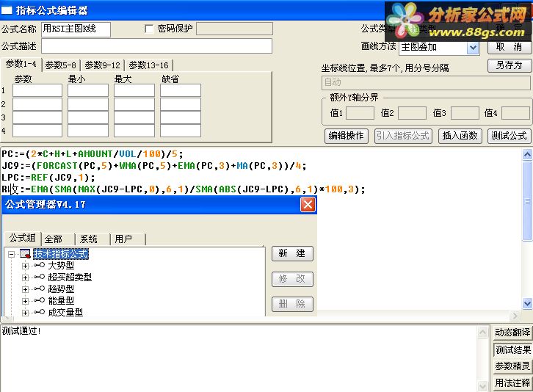The image size is (533, 392).
Task: Expand the 能量型 node
Action: tap(25, 301)
